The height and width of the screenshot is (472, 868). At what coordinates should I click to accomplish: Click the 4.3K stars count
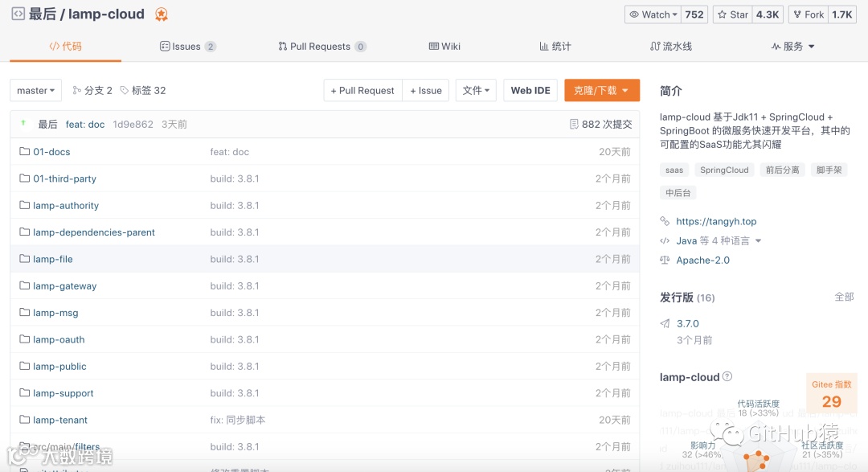pyautogui.click(x=768, y=14)
